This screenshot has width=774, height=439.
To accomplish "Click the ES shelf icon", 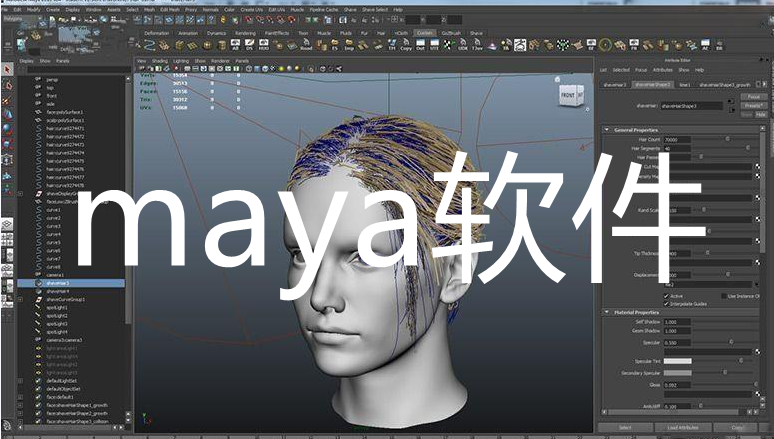I will (335, 45).
